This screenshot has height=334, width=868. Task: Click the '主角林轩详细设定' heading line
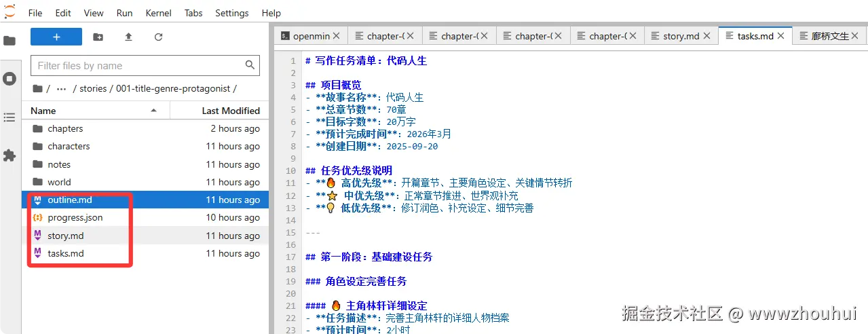pos(366,305)
